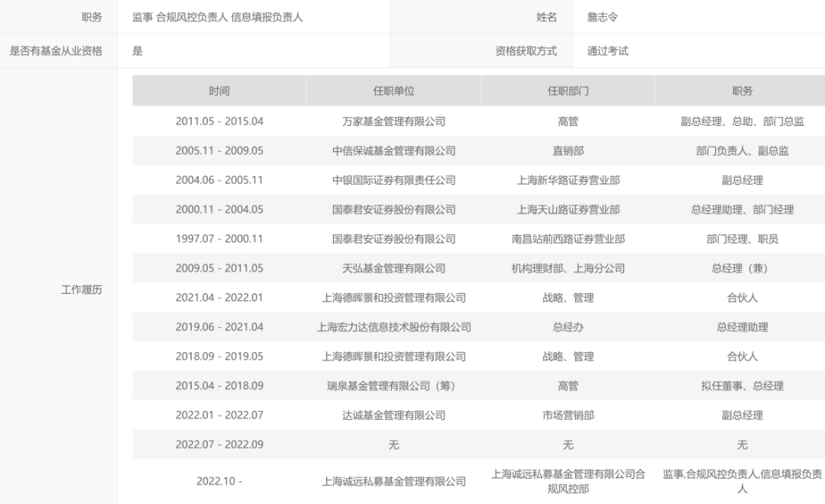Select the 市场营销部 department cell
The image size is (825, 504).
pos(568,415)
